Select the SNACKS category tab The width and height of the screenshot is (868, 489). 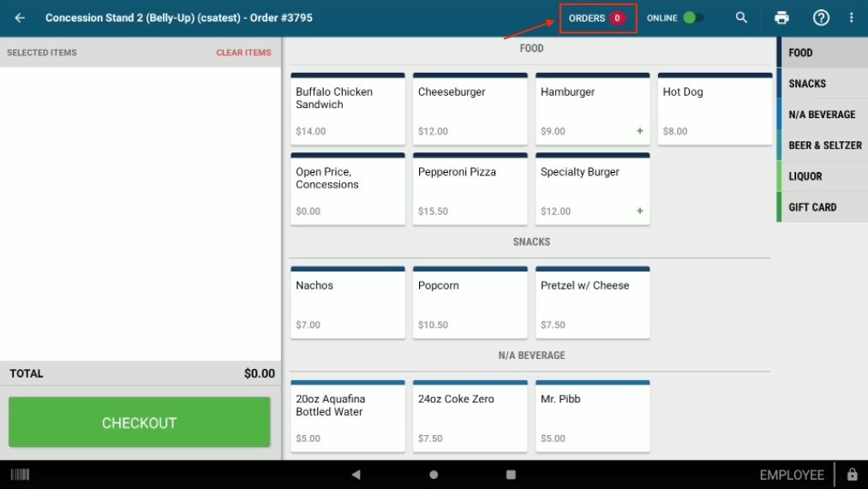click(823, 84)
